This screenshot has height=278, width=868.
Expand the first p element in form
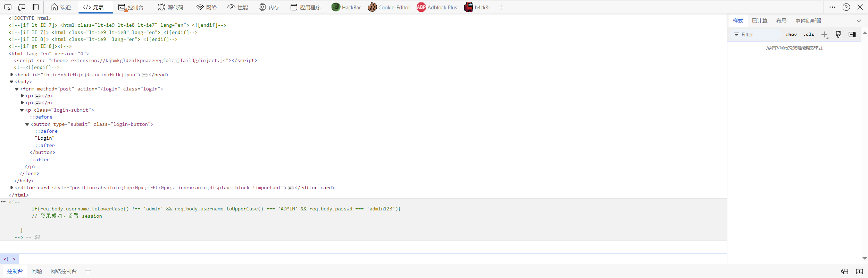click(x=22, y=96)
